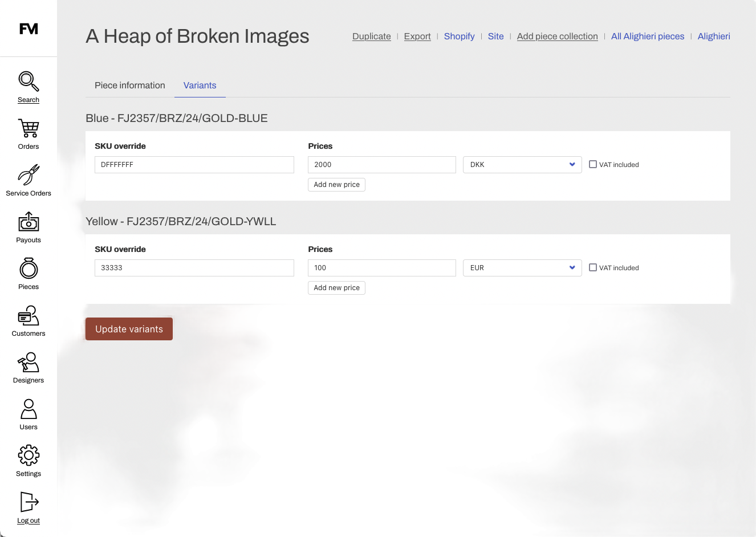
Task: Open Orders via shopping cart icon
Action: (29, 128)
